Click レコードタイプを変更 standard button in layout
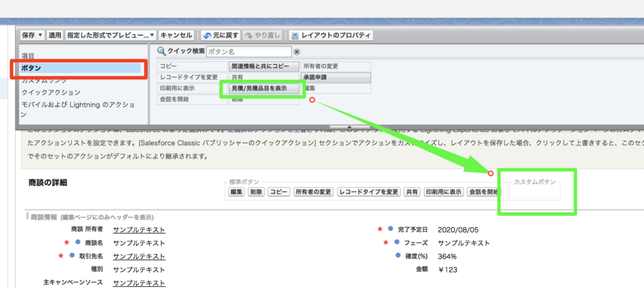This screenshot has width=644, height=288. pyautogui.click(x=369, y=192)
